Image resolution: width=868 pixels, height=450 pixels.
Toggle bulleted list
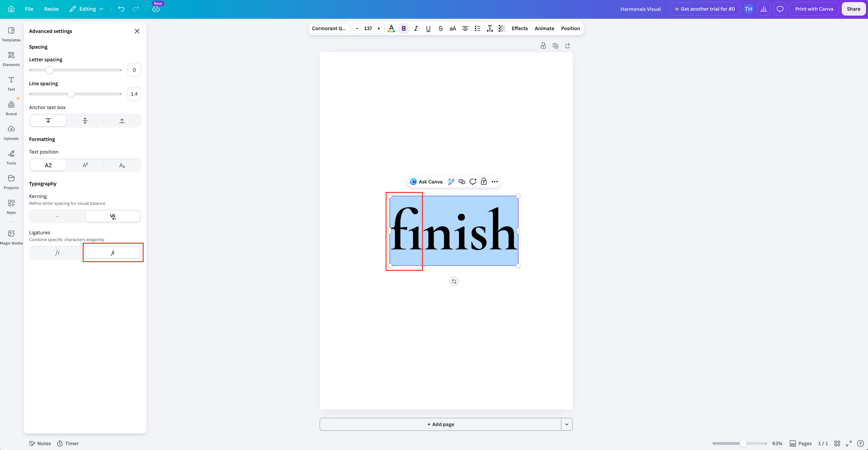point(477,28)
